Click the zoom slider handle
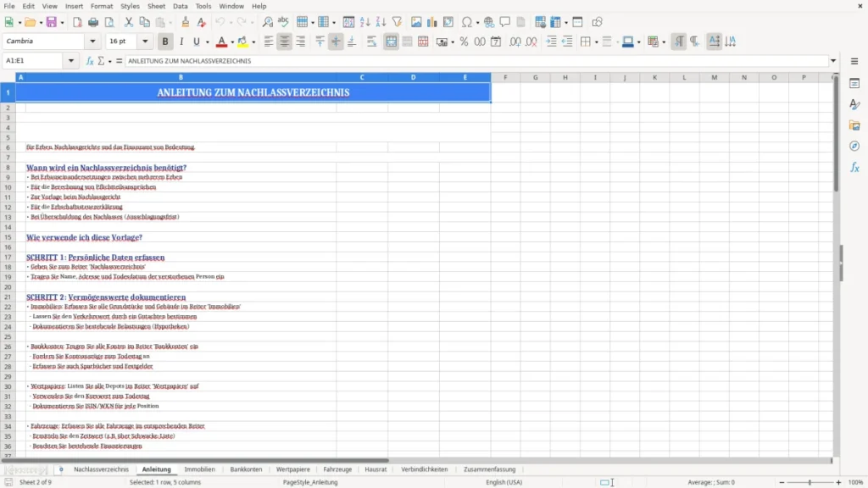Viewport: 868px width, 488px height. [x=810, y=482]
